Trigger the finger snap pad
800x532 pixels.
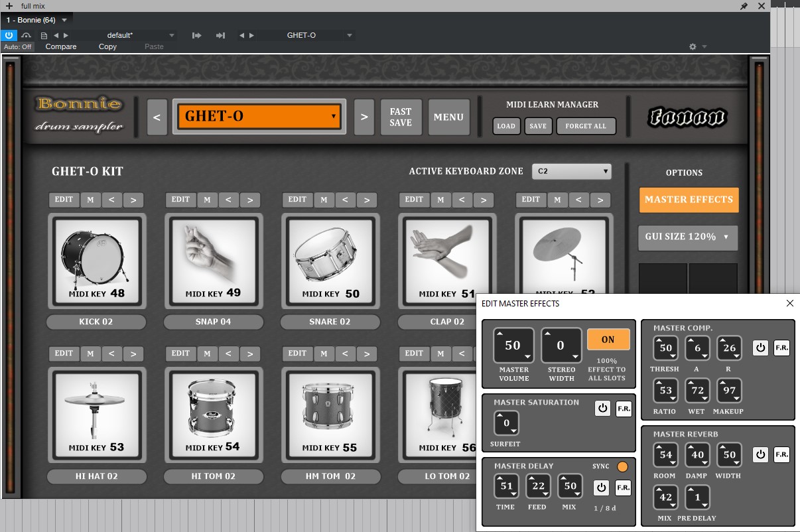click(213, 255)
